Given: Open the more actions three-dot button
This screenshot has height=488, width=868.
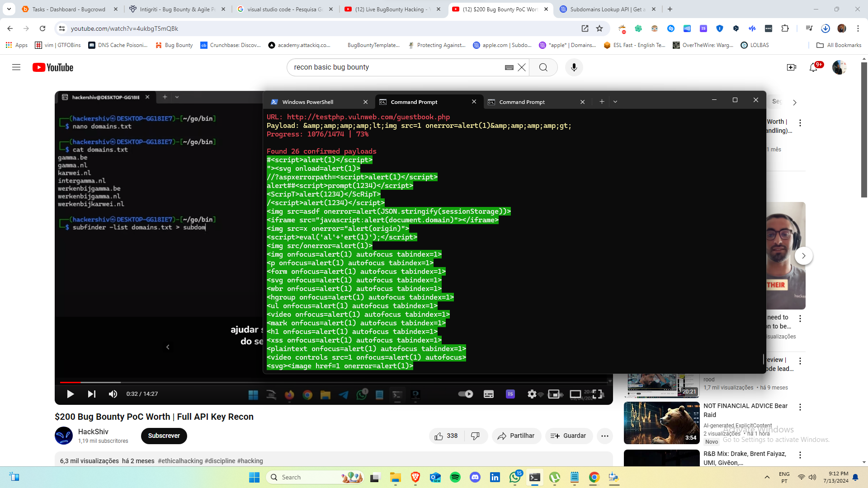Looking at the screenshot, I should click(x=605, y=436).
